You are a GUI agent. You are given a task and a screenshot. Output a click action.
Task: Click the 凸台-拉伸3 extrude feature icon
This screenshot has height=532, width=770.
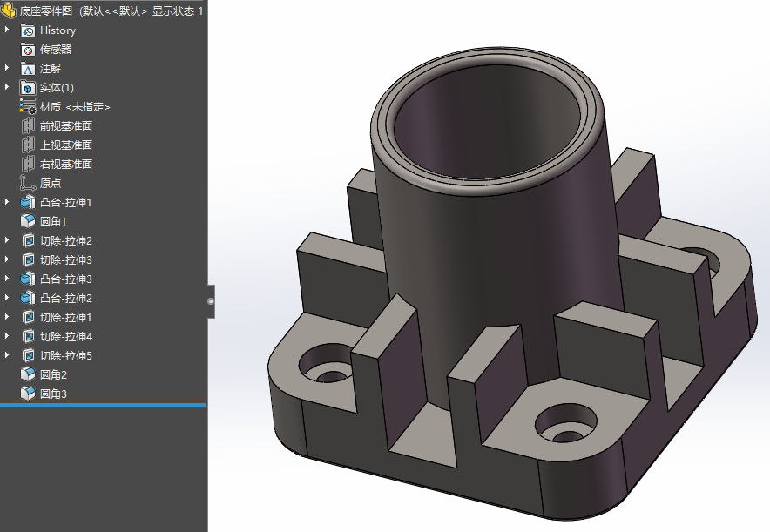[x=28, y=279]
